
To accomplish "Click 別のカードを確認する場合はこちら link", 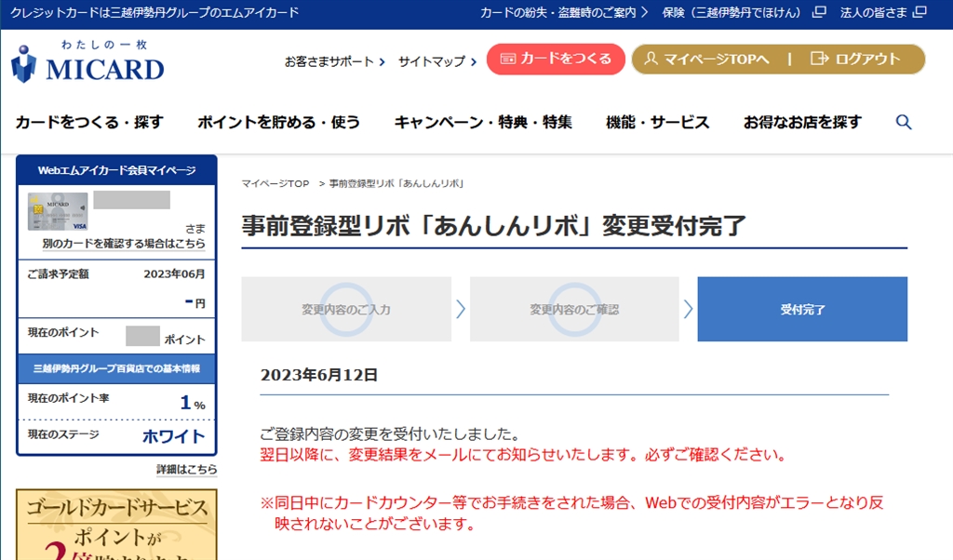I will (124, 244).
